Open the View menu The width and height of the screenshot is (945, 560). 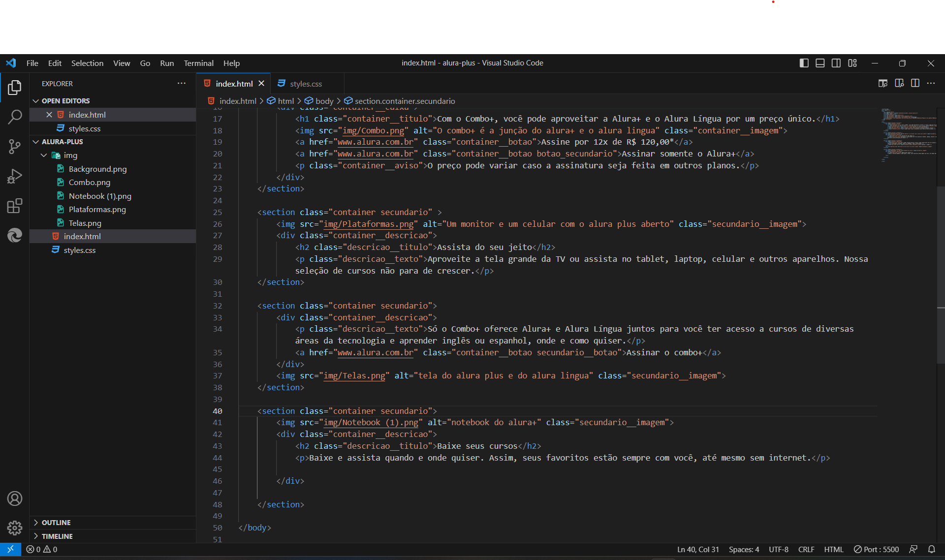pyautogui.click(x=122, y=63)
